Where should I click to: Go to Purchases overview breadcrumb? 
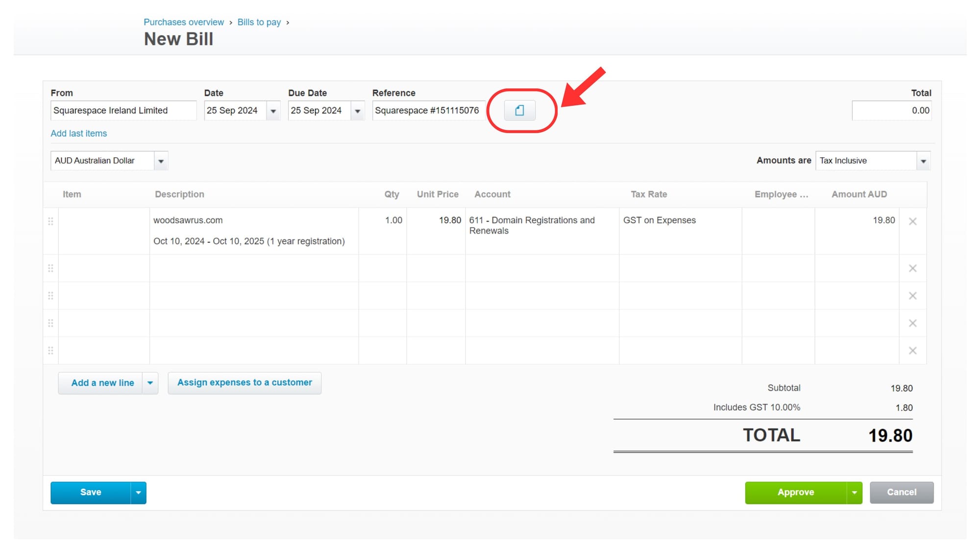[x=184, y=22]
